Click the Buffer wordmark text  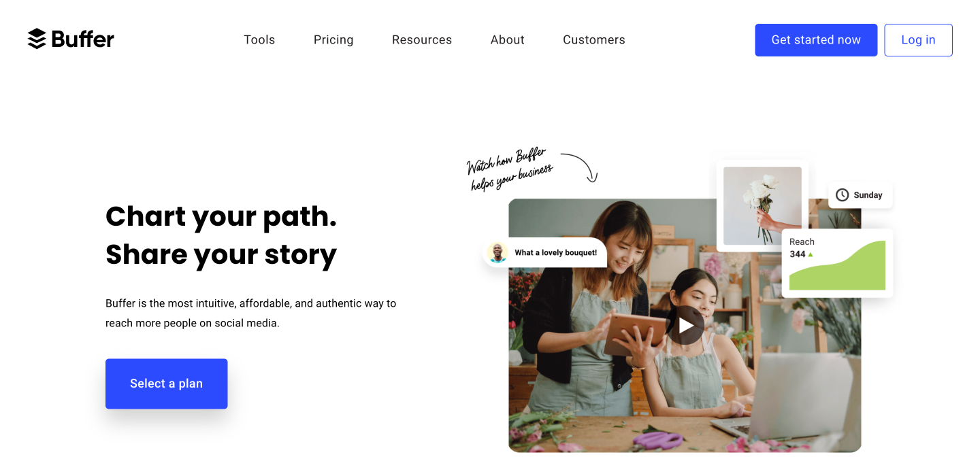[83, 39]
